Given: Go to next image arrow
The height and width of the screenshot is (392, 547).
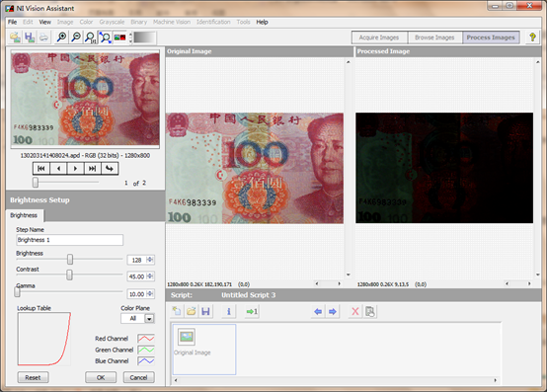Looking at the screenshot, I should coord(75,169).
